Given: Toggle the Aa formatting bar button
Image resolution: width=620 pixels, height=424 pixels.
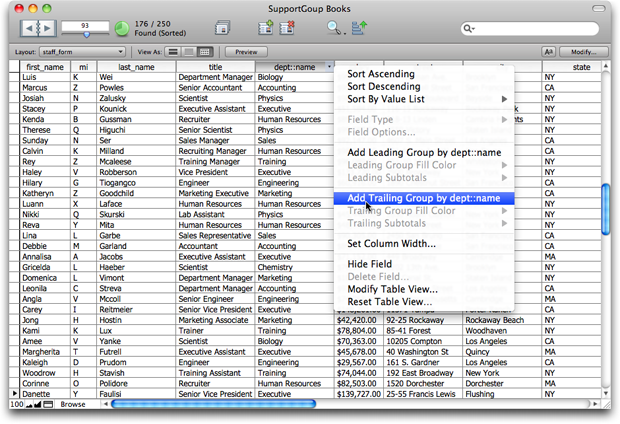Looking at the screenshot, I should click(x=548, y=52).
